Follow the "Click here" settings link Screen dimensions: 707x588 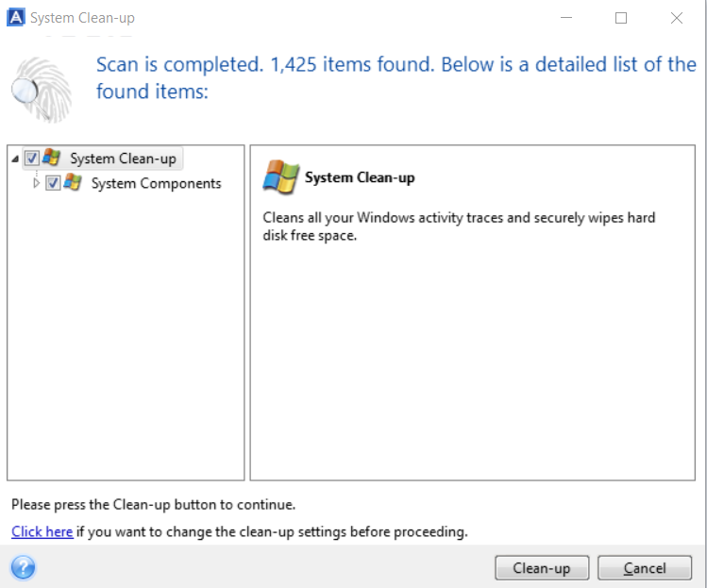point(42,531)
